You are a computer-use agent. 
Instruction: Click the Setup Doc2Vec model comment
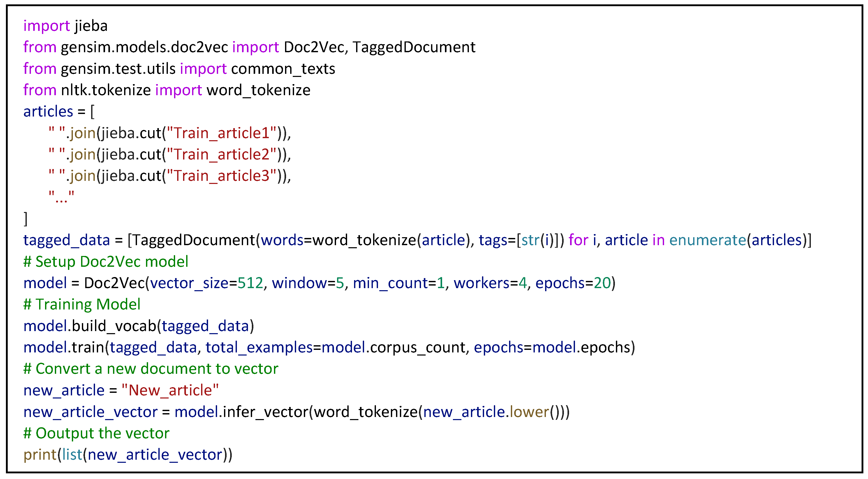[x=106, y=262]
